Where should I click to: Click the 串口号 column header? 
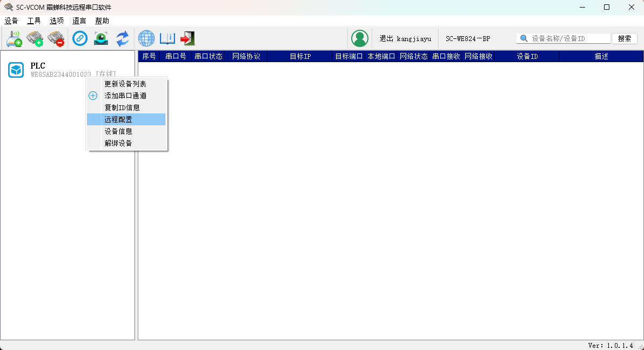(176, 56)
